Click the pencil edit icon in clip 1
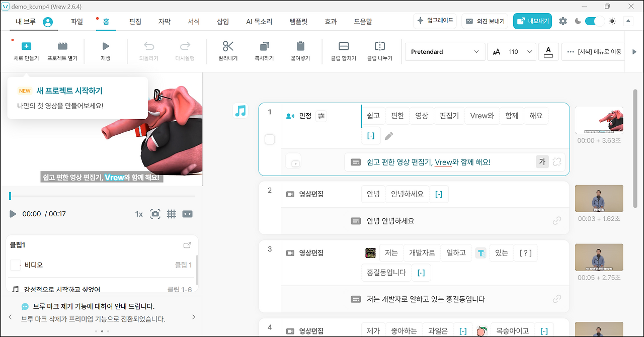The image size is (644, 337). pyautogui.click(x=389, y=136)
